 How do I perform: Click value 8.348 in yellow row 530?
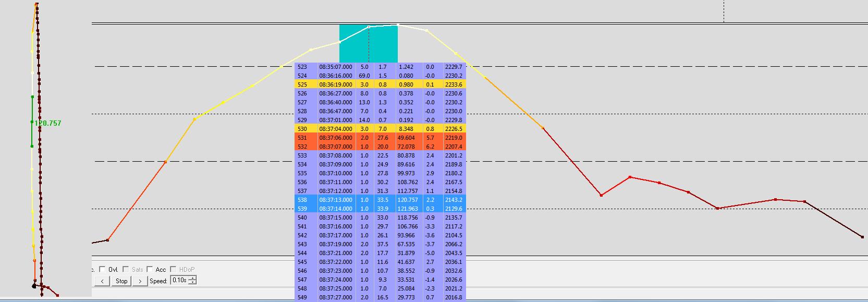pos(406,129)
